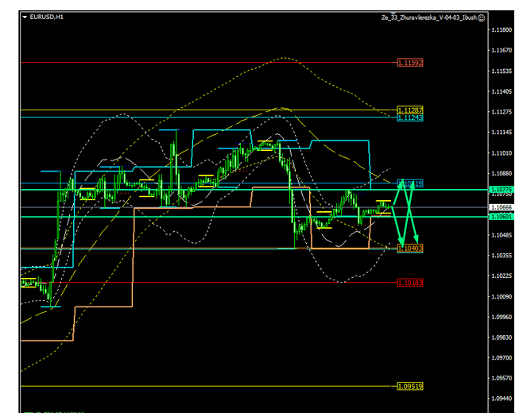Screen dimensions: 523x420
Task: Select the yellow 1.11287 level label
Action: [409, 110]
